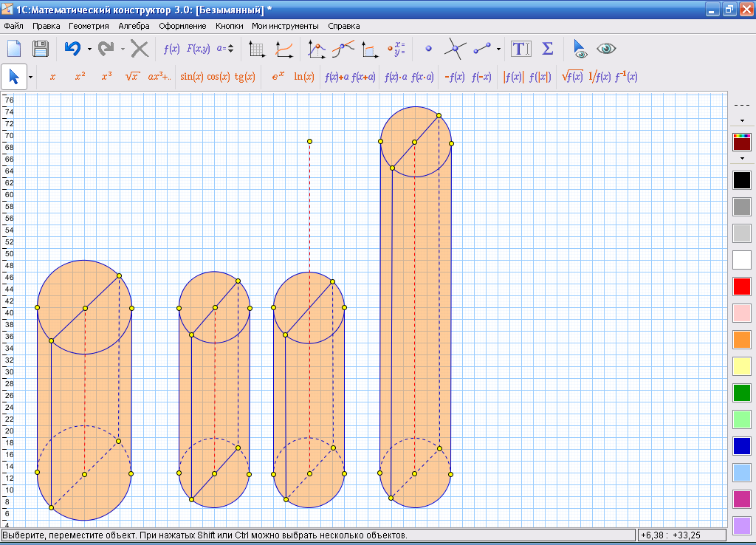This screenshot has width=756, height=545.
Task: Expand the redo history dropdown arrow
Action: tap(123, 49)
